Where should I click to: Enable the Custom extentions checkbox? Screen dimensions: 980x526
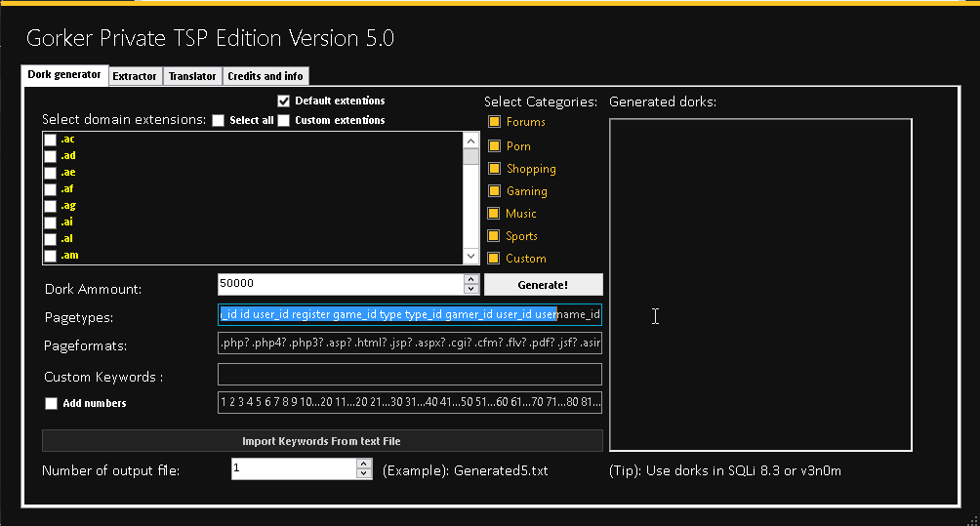(284, 121)
